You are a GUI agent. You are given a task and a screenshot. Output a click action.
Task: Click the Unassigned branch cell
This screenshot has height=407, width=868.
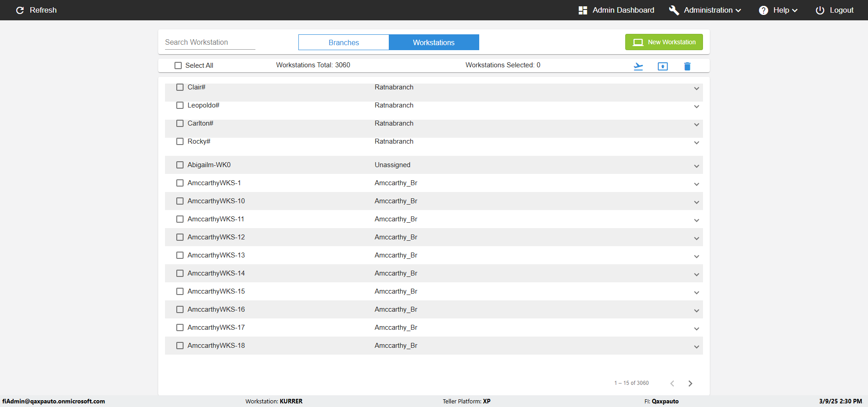pos(392,165)
